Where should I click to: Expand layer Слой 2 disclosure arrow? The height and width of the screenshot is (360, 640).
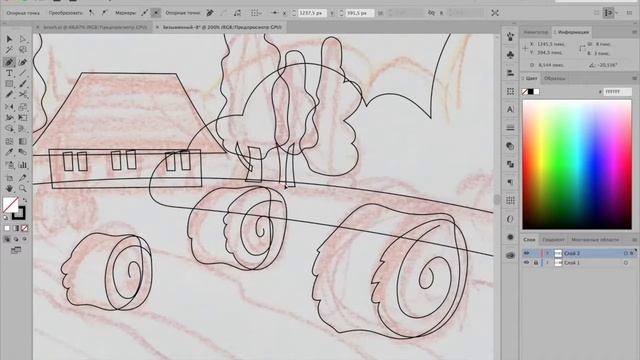[x=547, y=253]
